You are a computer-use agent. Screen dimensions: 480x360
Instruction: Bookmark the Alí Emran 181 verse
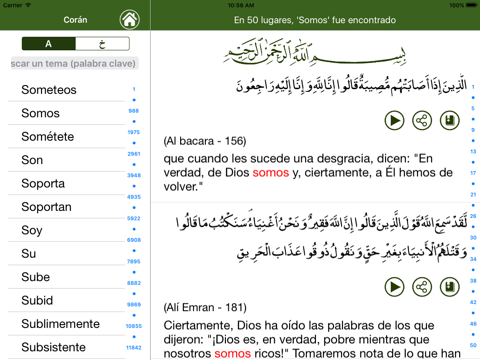[x=450, y=287]
